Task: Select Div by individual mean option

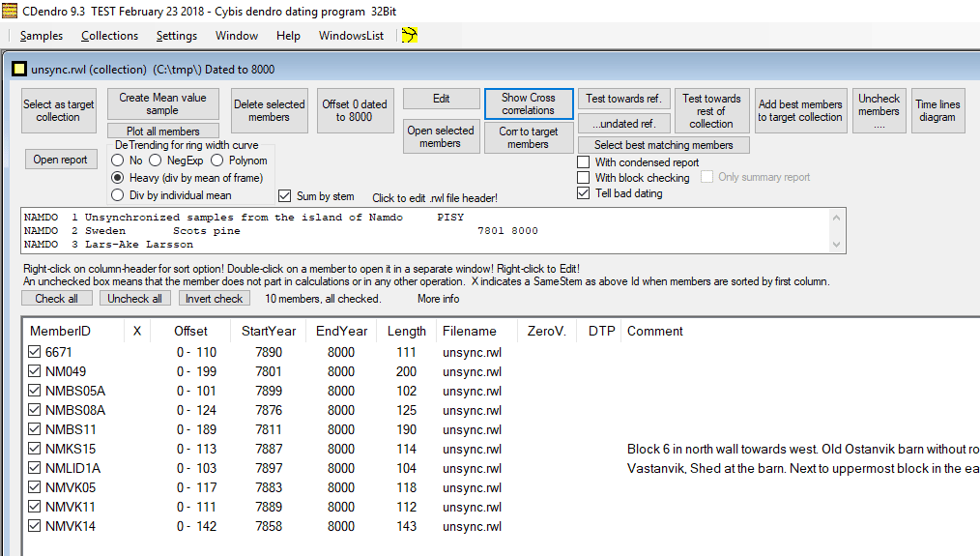Action: (118, 195)
